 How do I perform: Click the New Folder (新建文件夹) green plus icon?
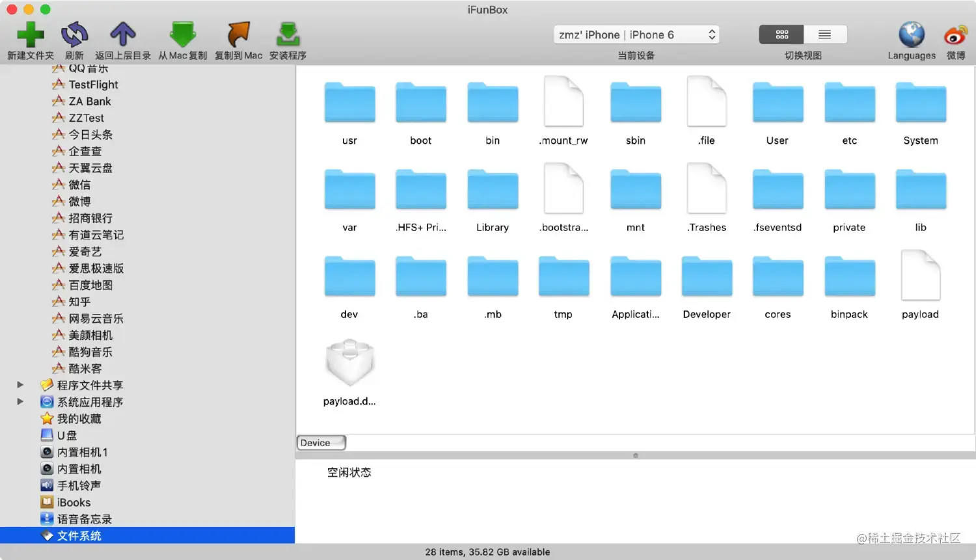pos(30,34)
